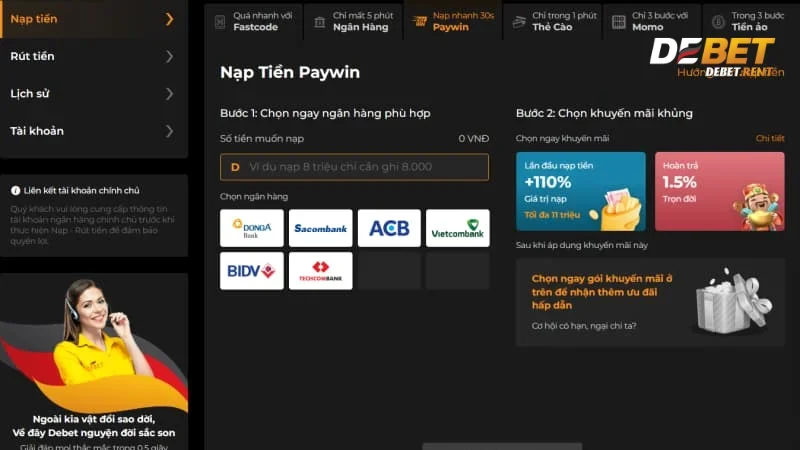Select the Sacombank logo
The height and width of the screenshot is (450, 800).
pos(320,228)
